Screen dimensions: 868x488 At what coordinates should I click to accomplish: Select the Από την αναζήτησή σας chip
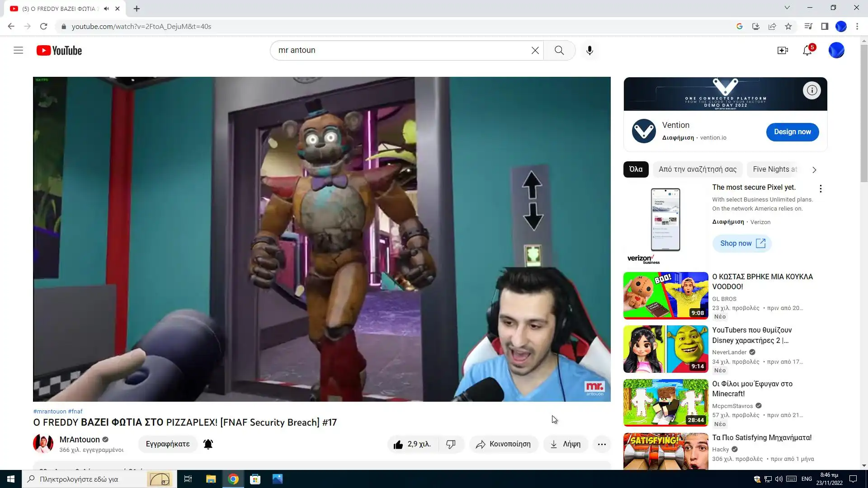coord(697,169)
